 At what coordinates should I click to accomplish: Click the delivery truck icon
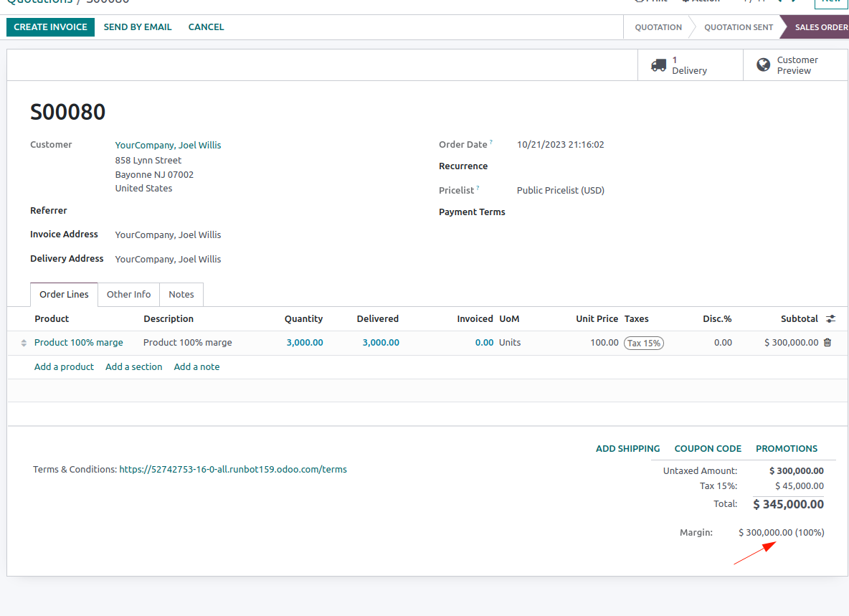(658, 65)
